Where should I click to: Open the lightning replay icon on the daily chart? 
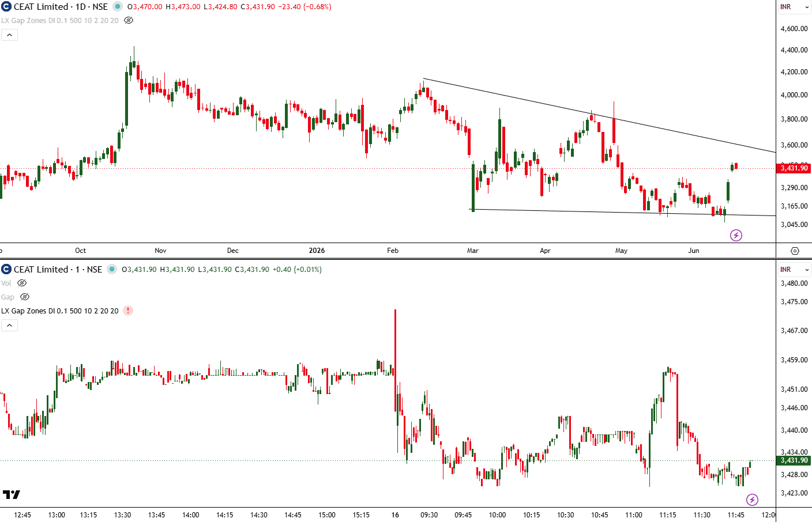[736, 235]
